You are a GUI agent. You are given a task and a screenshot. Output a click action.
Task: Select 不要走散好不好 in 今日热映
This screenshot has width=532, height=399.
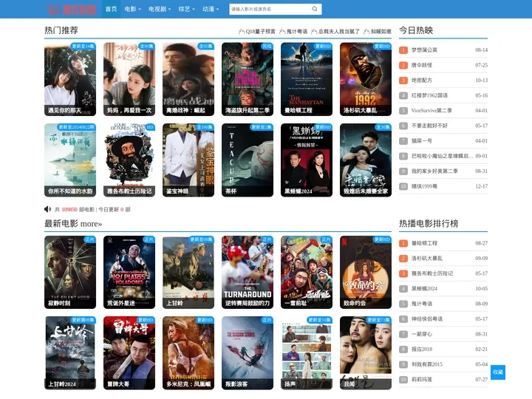[x=429, y=126]
